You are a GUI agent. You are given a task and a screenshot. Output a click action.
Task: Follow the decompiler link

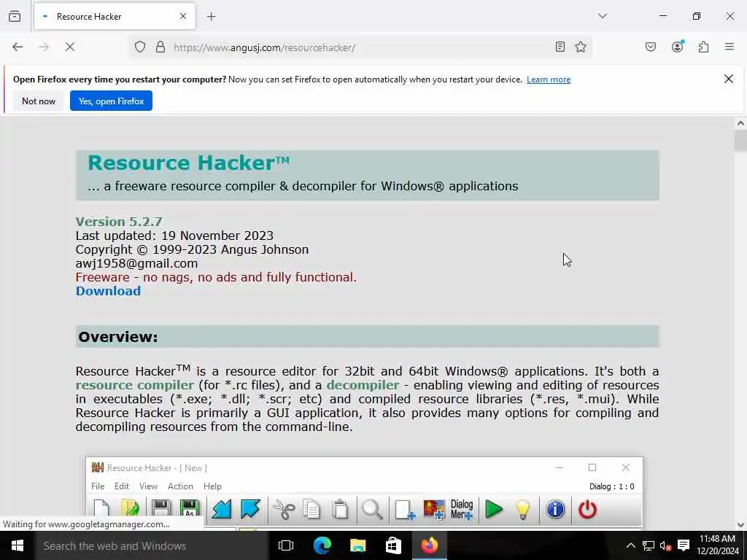(363, 385)
